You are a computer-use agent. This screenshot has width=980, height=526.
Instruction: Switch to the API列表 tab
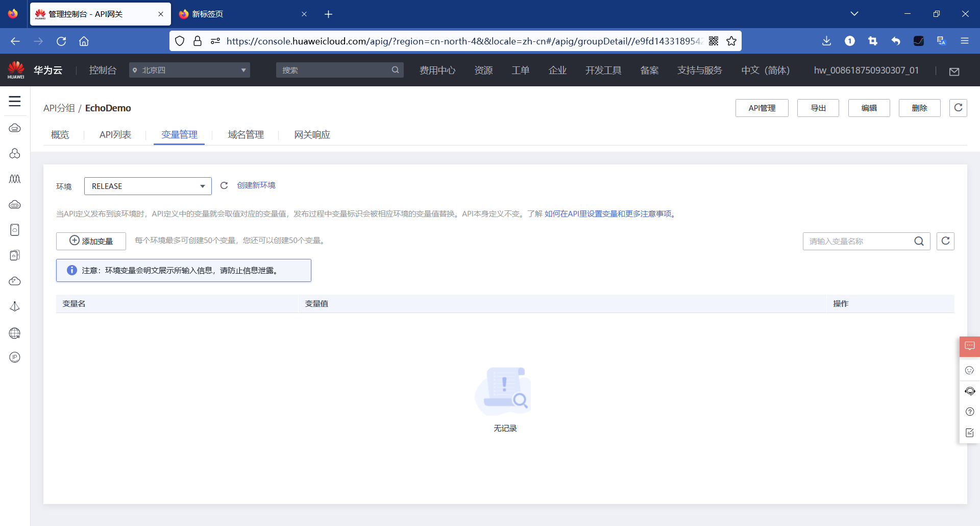[115, 134]
